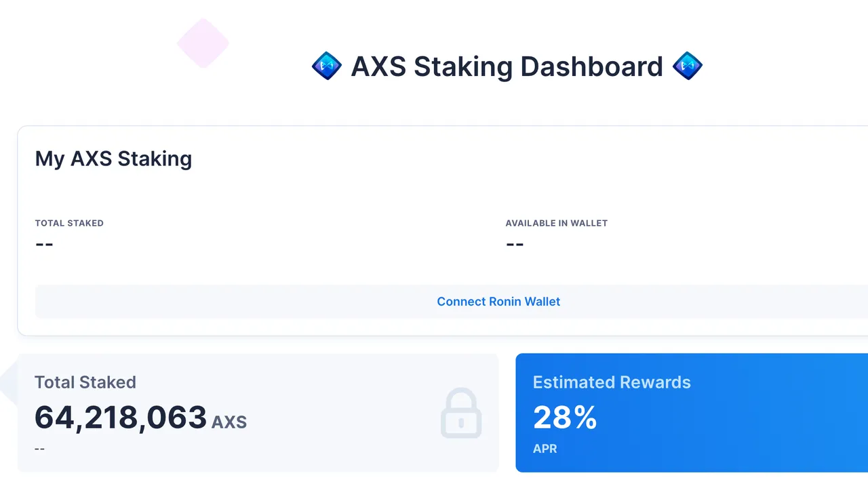Click the Total Staked card title
Image resolution: width=868 pixels, height=488 pixels.
[x=85, y=382]
